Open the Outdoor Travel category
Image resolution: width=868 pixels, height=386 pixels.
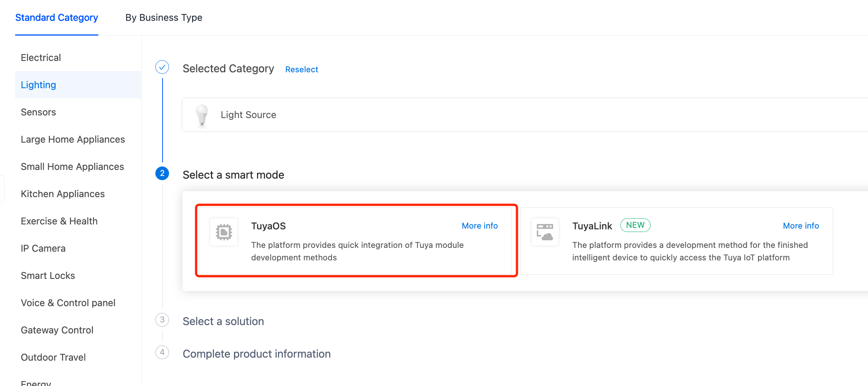coord(78,357)
